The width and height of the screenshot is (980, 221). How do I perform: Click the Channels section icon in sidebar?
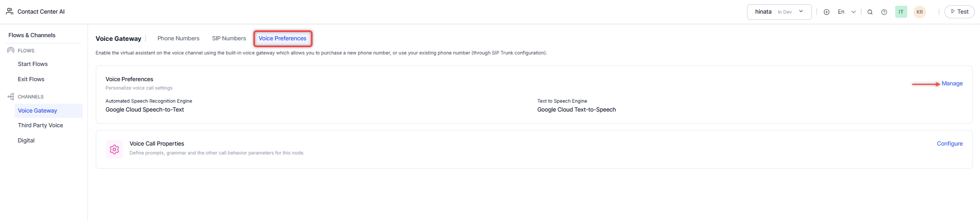click(10, 96)
